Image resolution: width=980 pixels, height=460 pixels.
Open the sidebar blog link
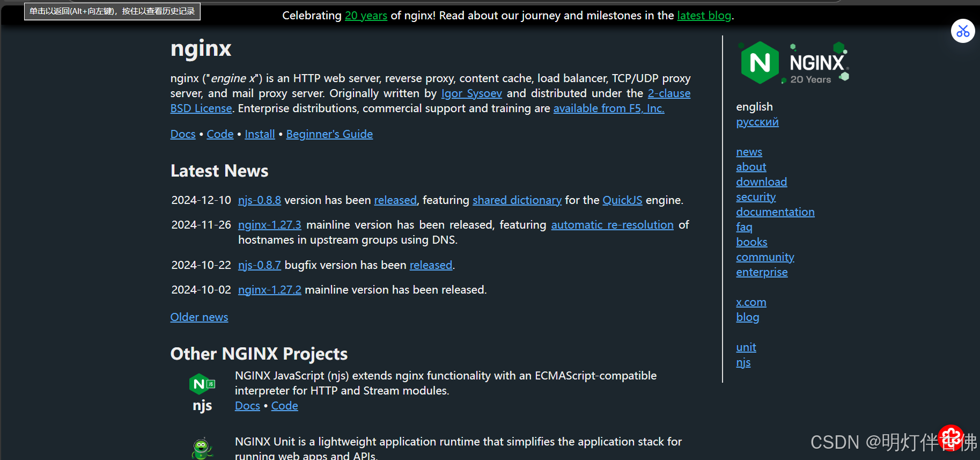tap(748, 317)
